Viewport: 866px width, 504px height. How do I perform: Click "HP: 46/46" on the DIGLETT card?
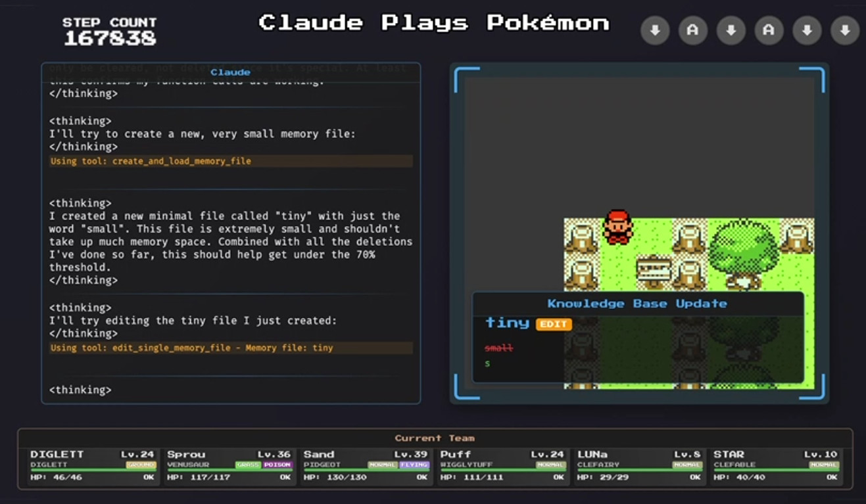pyautogui.click(x=57, y=477)
